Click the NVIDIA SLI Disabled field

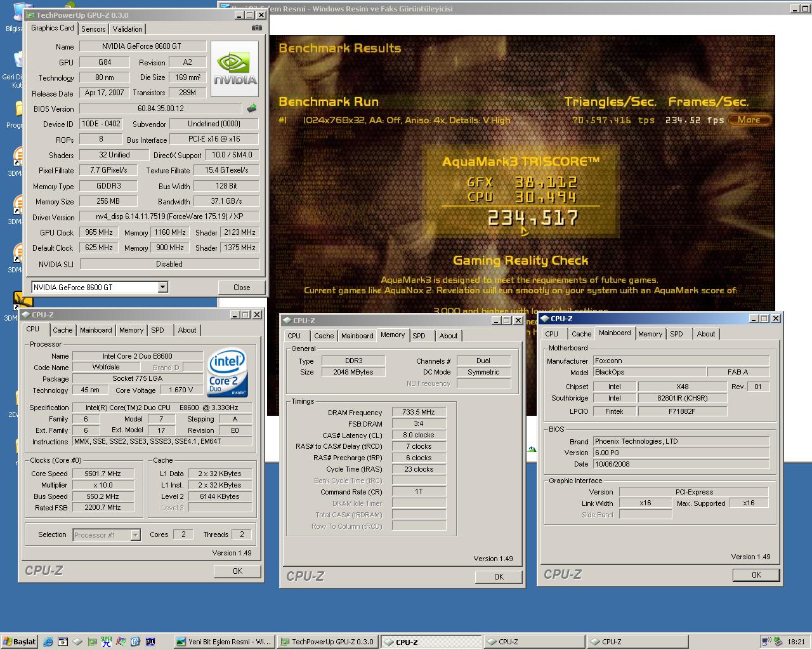169,264
